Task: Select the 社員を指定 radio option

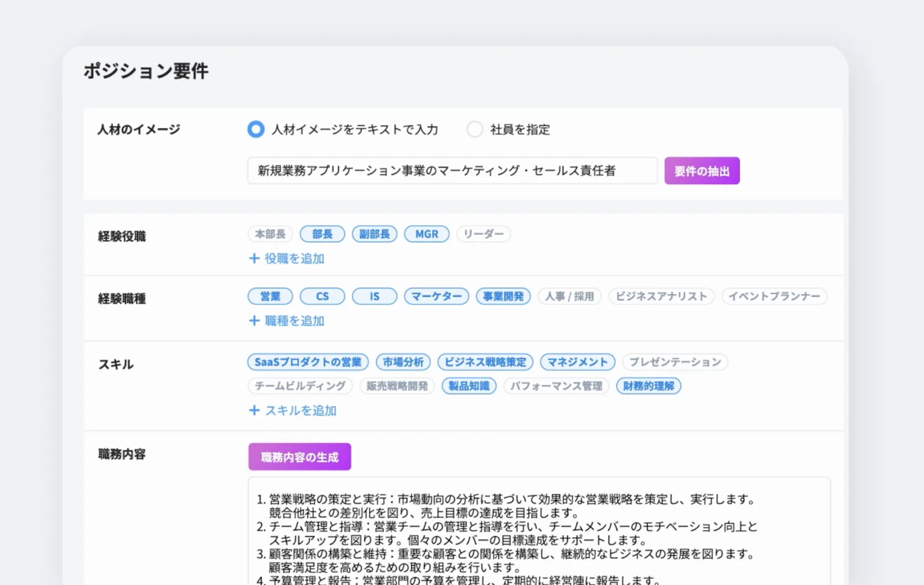Action: click(x=475, y=129)
